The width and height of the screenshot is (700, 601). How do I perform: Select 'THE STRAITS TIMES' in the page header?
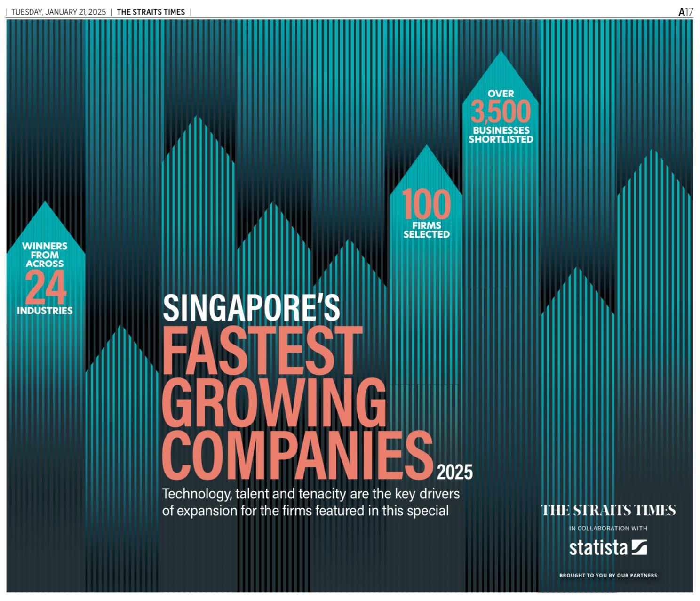(x=151, y=12)
